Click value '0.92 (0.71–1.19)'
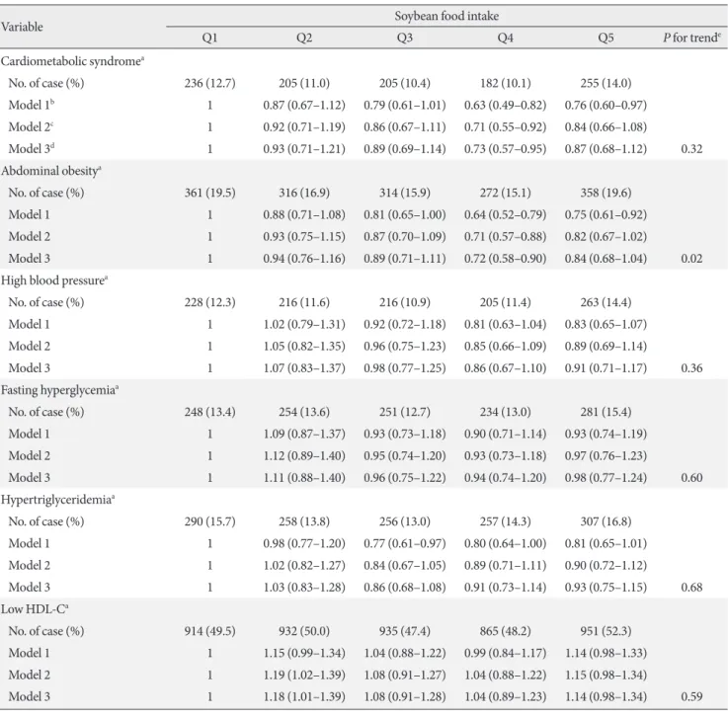Image resolution: width=728 pixels, height=717 pixels. [x=304, y=126]
